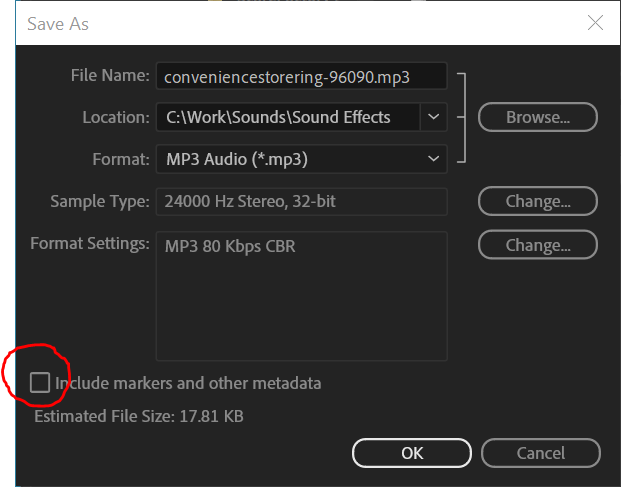Viewport: 621px width, 487px height.
Task: Click the Format dropdown chevron arrow
Action: [x=434, y=159]
